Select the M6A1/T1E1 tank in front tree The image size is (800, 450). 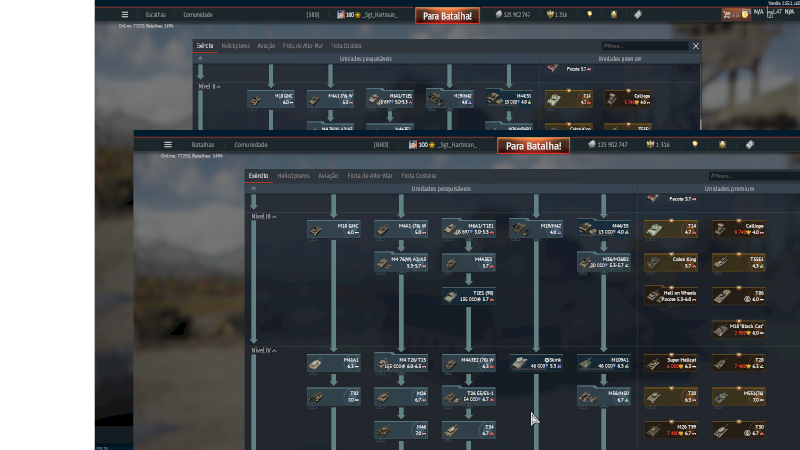468,229
